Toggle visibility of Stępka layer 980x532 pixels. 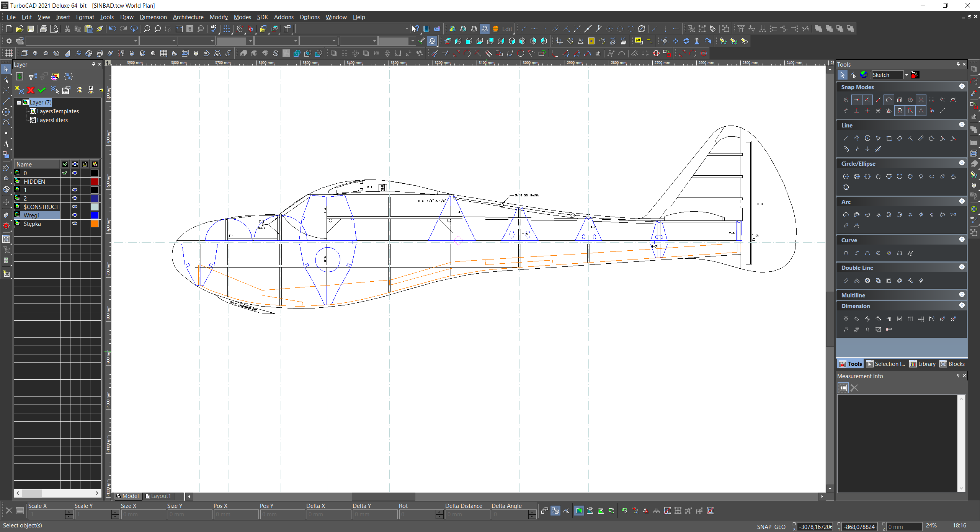click(75, 224)
